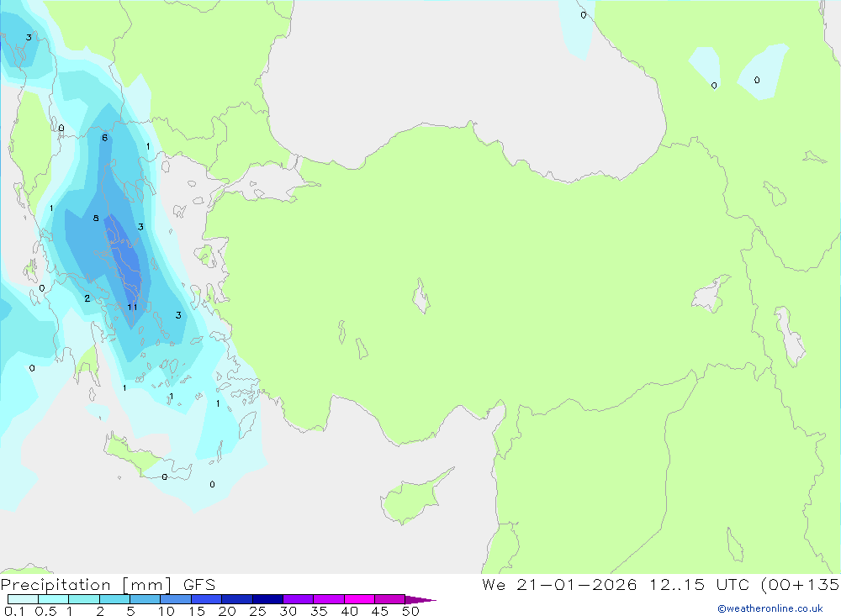The width and height of the screenshot is (841, 616).
Task: Click the legend swatch between 25 and 30
Action: 267,599
